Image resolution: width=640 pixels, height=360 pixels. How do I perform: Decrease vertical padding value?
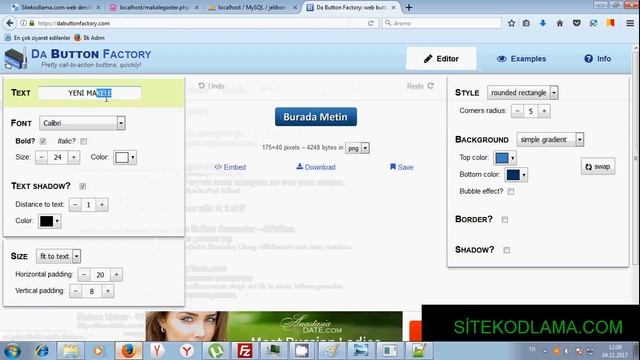[x=76, y=291]
